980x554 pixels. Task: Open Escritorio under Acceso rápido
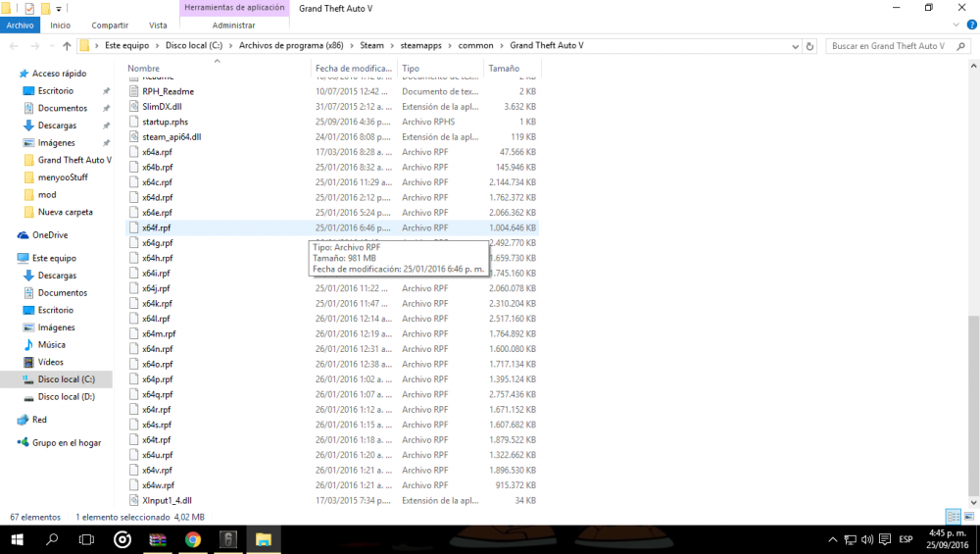55,90
